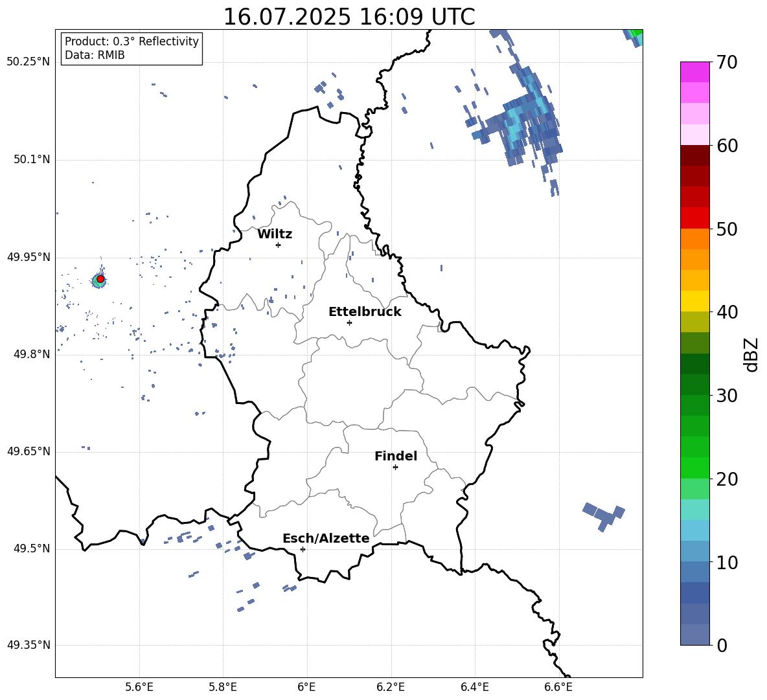Image resolution: width=767 pixels, height=700 pixels.
Task: Click the 6°E longitude label
Action: [x=306, y=687]
